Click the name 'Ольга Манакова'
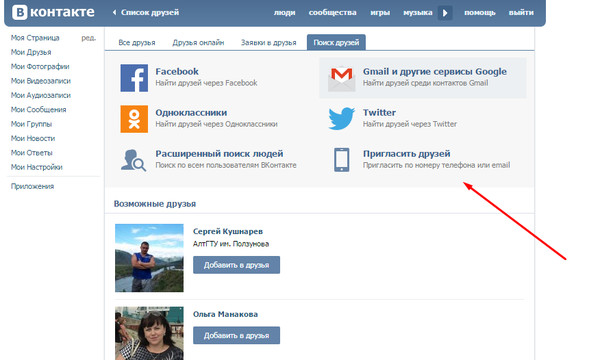Image resolution: width=600 pixels, height=360 pixels. 225,314
